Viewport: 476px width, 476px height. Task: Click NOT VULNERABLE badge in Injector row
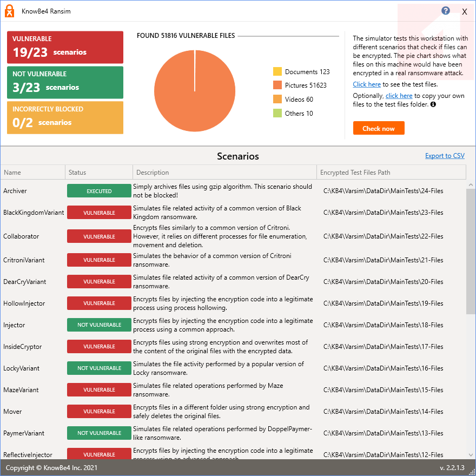(99, 325)
